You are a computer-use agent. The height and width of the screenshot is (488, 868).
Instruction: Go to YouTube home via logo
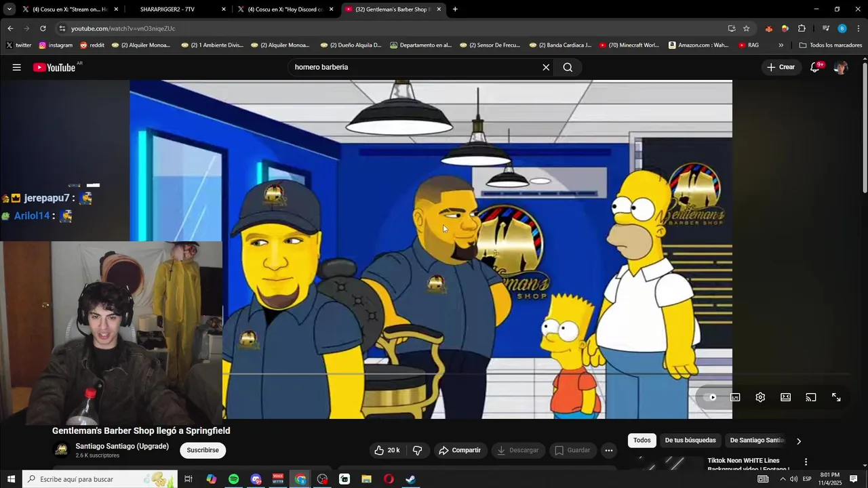click(x=54, y=67)
